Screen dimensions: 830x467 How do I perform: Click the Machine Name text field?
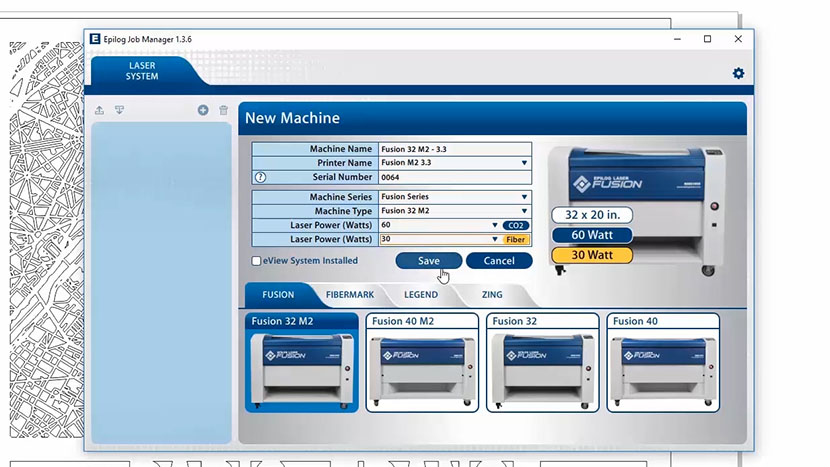453,149
